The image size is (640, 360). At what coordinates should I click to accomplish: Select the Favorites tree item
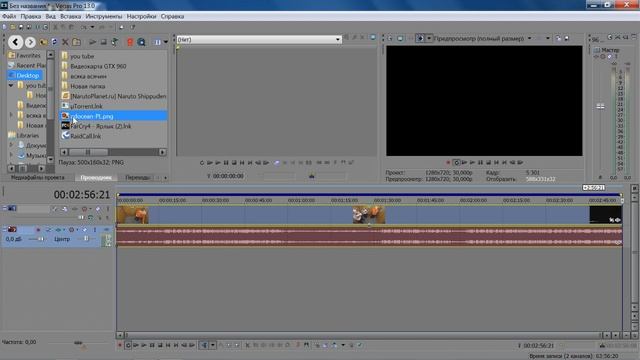coord(24,55)
